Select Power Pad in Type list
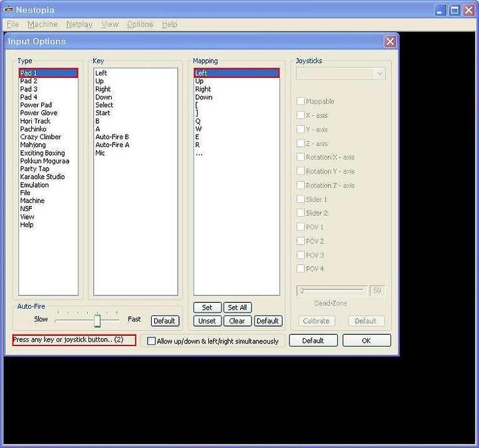This screenshot has height=448, width=479. click(x=48, y=105)
